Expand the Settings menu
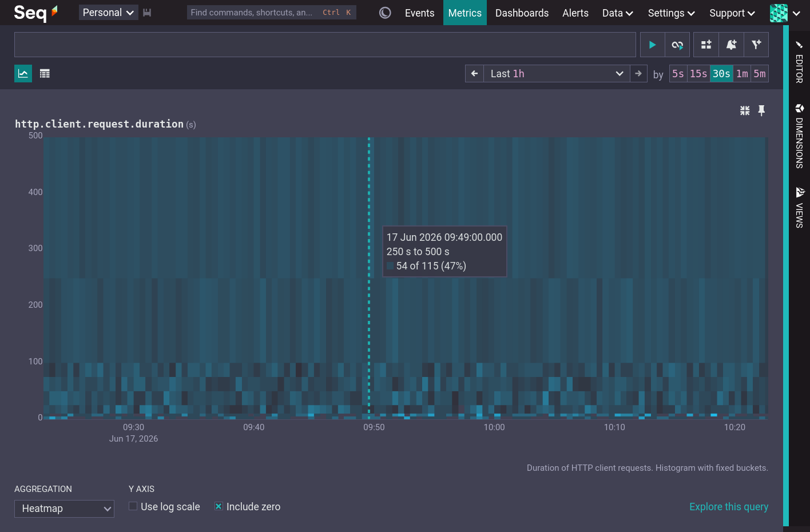Screen dimensions: 810x532 pos(671,13)
